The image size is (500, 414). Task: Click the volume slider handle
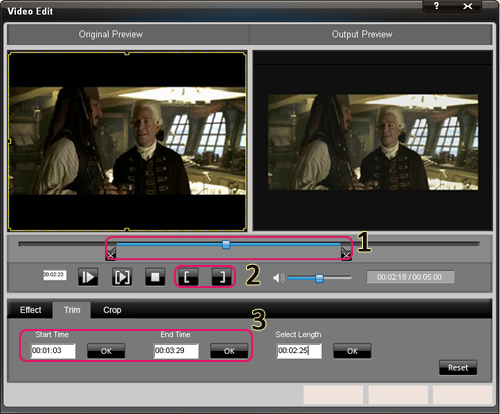pos(319,278)
